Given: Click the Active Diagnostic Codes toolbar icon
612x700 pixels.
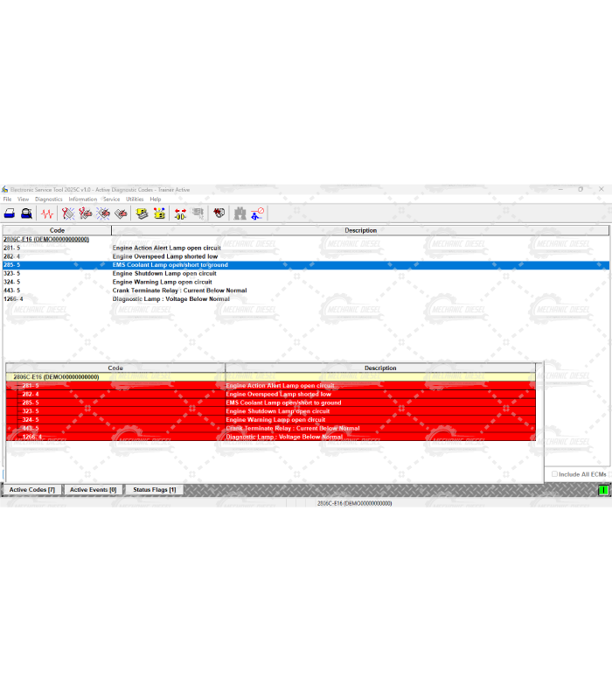Looking at the screenshot, I should coord(68,213).
